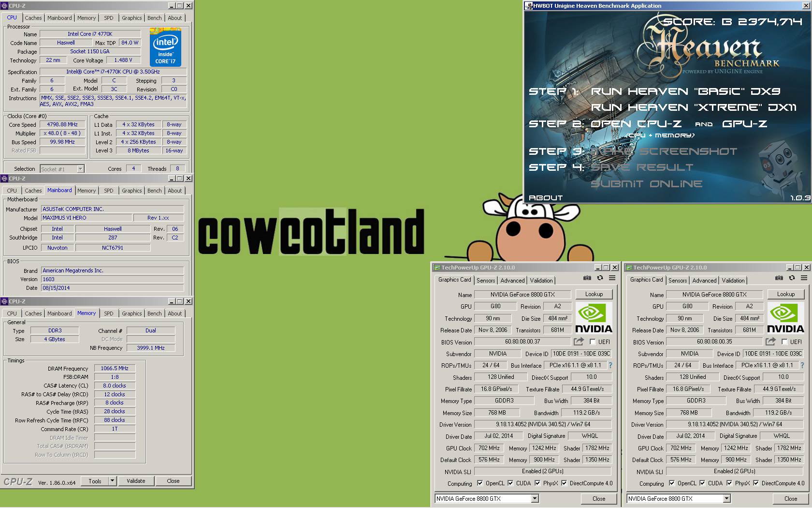Click the Intel Core i7 badge in CPU-Z
812x508 pixels.
tap(165, 47)
